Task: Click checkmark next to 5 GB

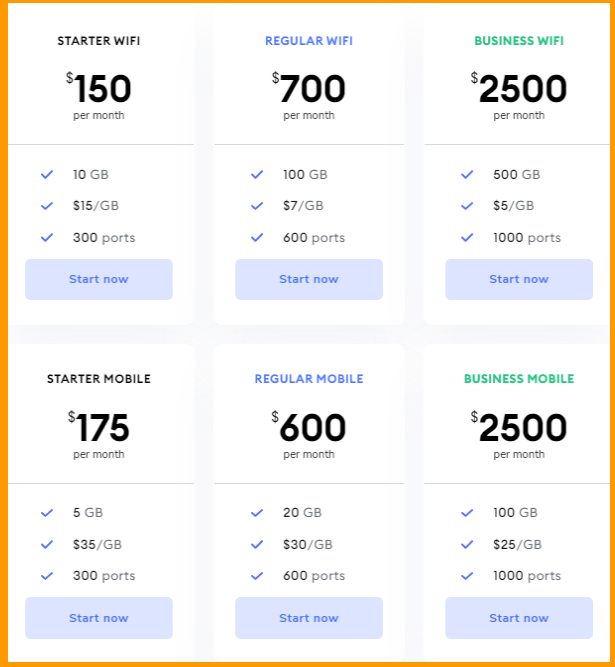Action: [x=47, y=513]
